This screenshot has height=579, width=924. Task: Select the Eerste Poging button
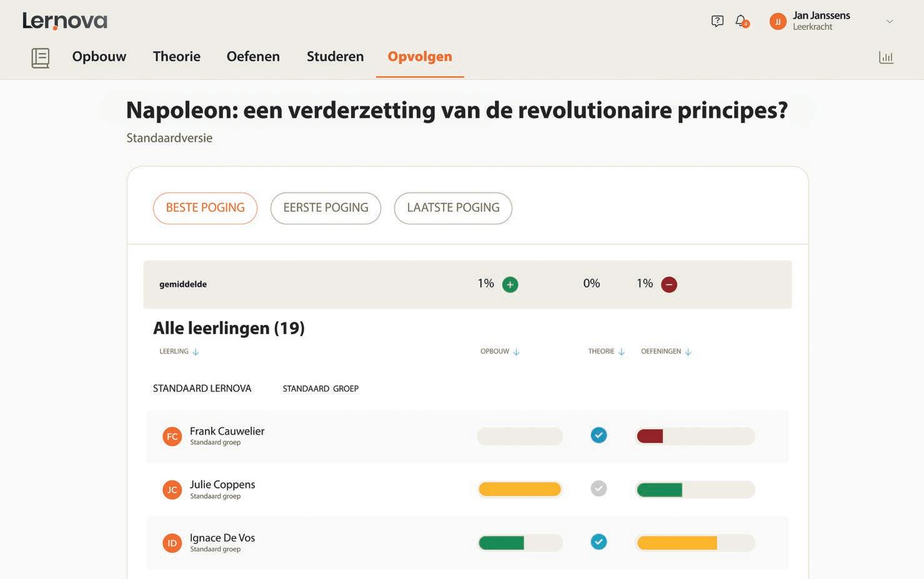pos(325,208)
